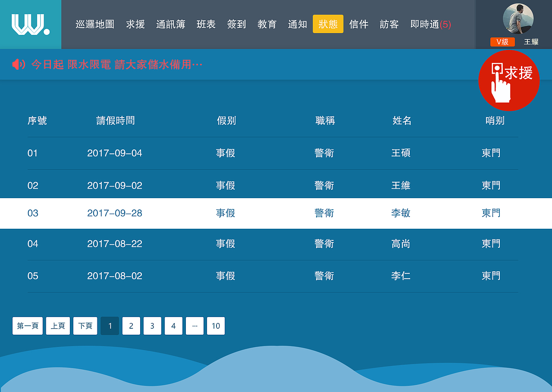Open 即時通 messenger with 5 notifications
Screen dimensions: 552x392
pos(430,25)
